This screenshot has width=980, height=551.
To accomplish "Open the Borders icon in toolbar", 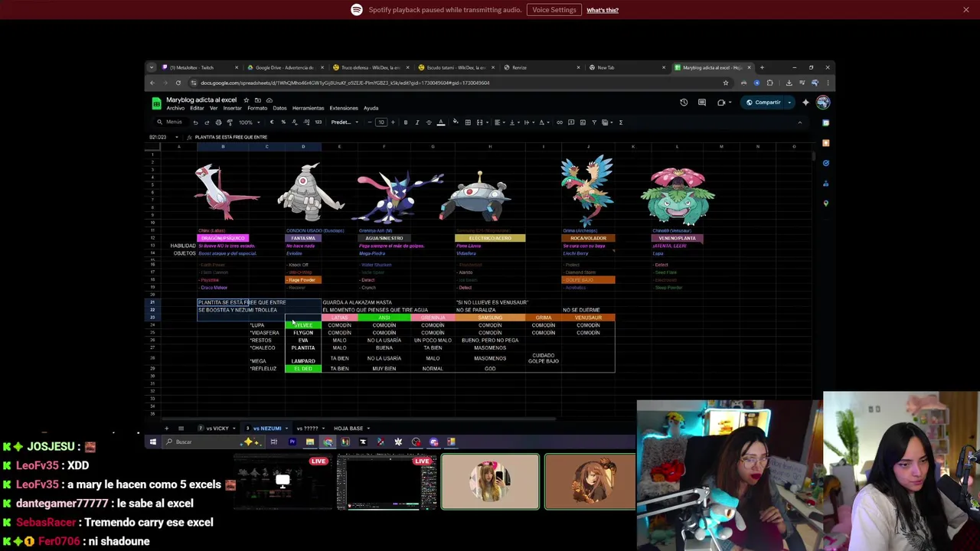I will click(x=468, y=122).
